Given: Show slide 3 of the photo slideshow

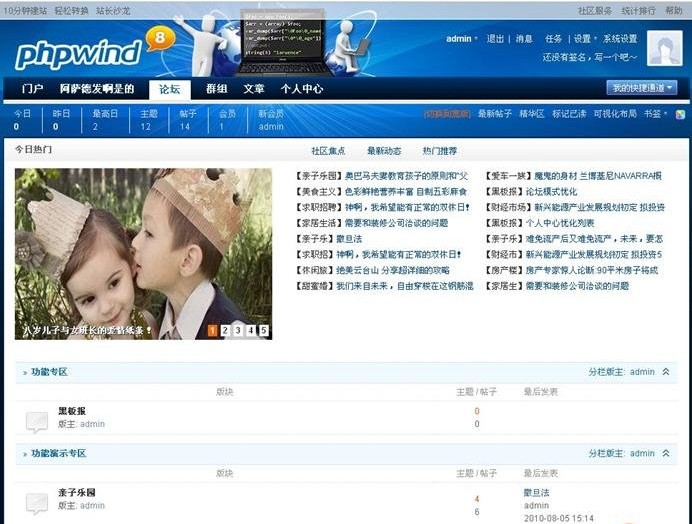Looking at the screenshot, I should 238,330.
